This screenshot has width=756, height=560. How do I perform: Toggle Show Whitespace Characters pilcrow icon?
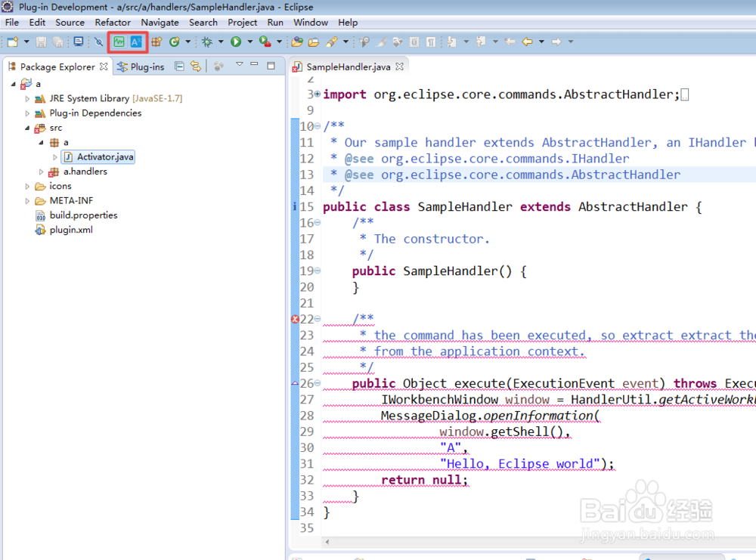(x=431, y=42)
